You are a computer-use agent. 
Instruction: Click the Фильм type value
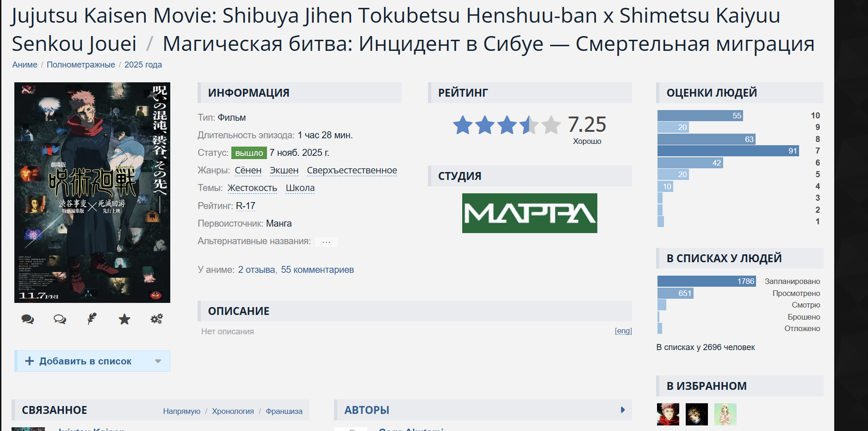tap(232, 117)
